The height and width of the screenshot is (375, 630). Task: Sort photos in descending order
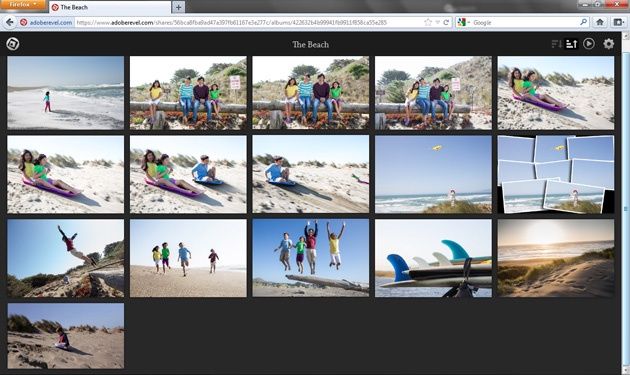point(556,43)
